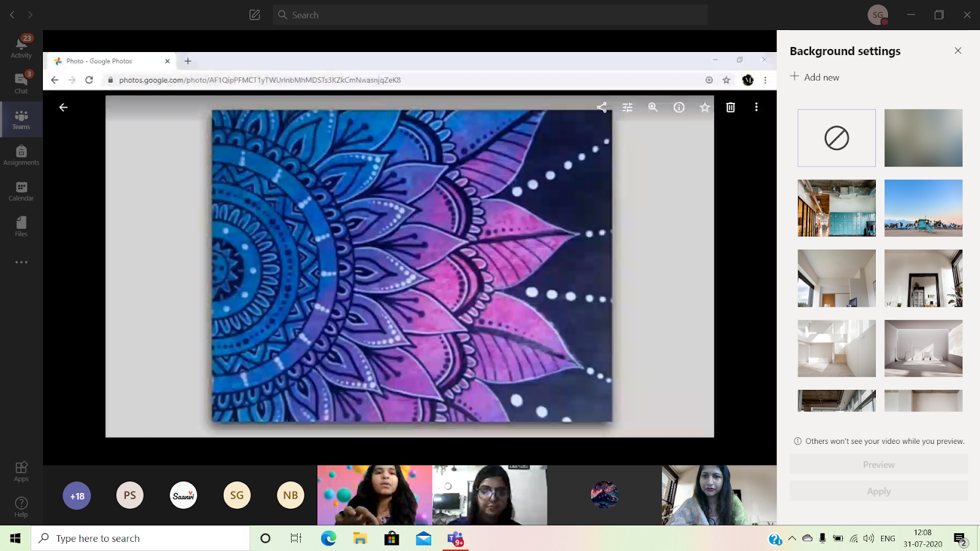Click the Windows taskbar search field

pyautogui.click(x=140, y=538)
